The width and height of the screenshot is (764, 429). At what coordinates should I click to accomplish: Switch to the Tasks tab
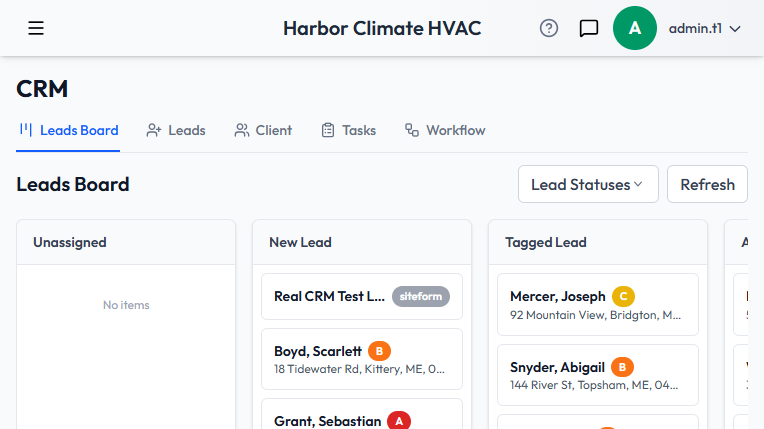[348, 130]
